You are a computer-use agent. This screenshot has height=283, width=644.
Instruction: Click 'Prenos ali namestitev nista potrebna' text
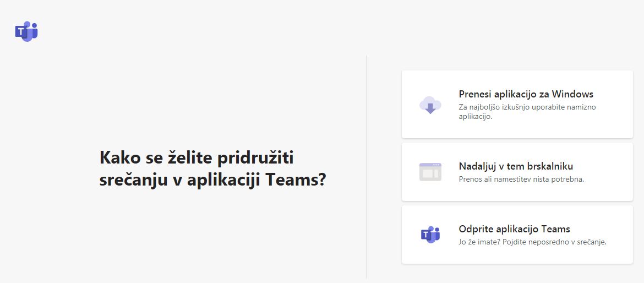pyautogui.click(x=521, y=179)
